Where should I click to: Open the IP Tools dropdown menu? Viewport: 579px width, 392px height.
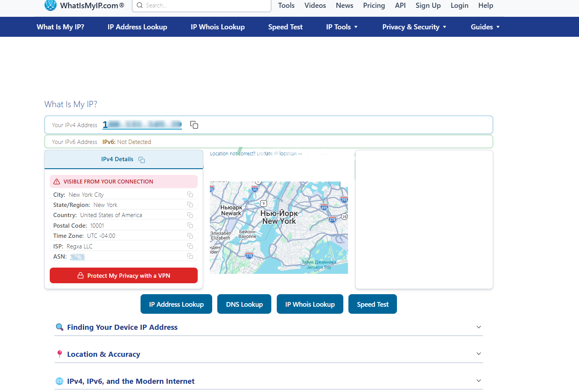[x=342, y=27]
